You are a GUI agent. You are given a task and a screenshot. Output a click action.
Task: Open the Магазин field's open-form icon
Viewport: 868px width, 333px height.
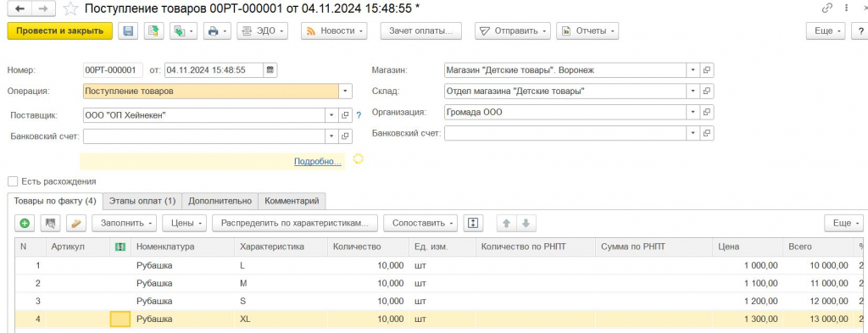707,70
